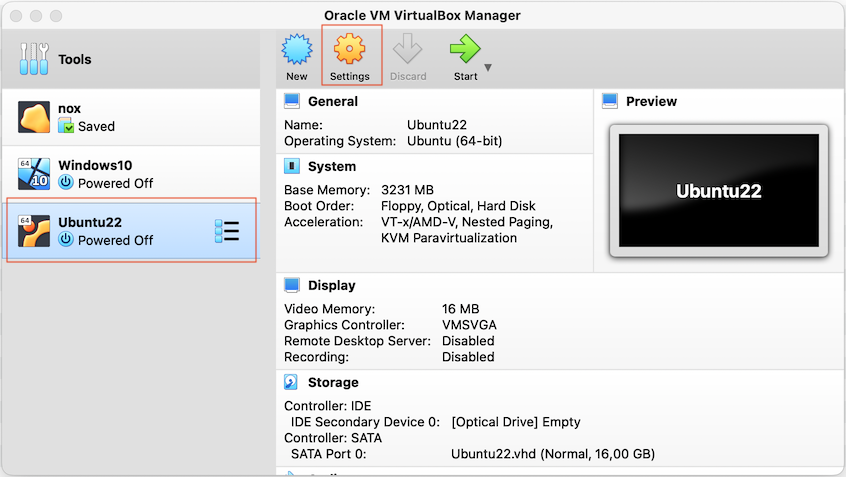The width and height of the screenshot is (846, 477).
Task: Click the 3231 MB base memory value
Action: click(x=407, y=190)
